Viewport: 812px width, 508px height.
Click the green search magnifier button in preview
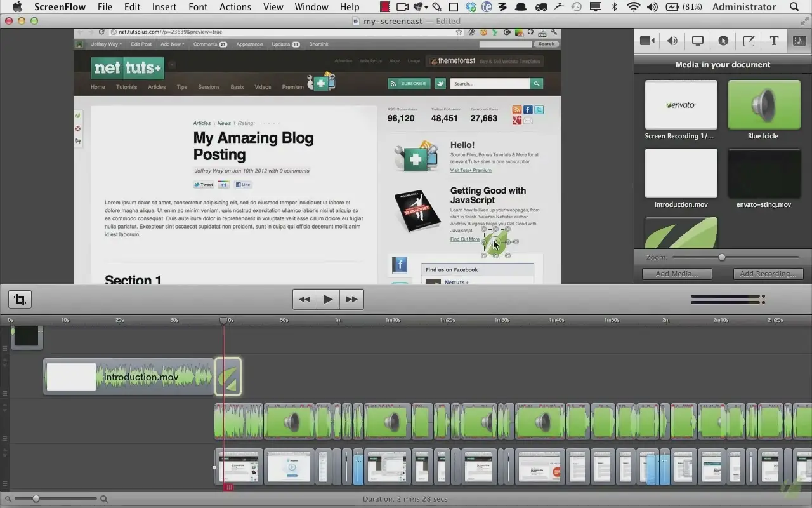click(x=537, y=84)
